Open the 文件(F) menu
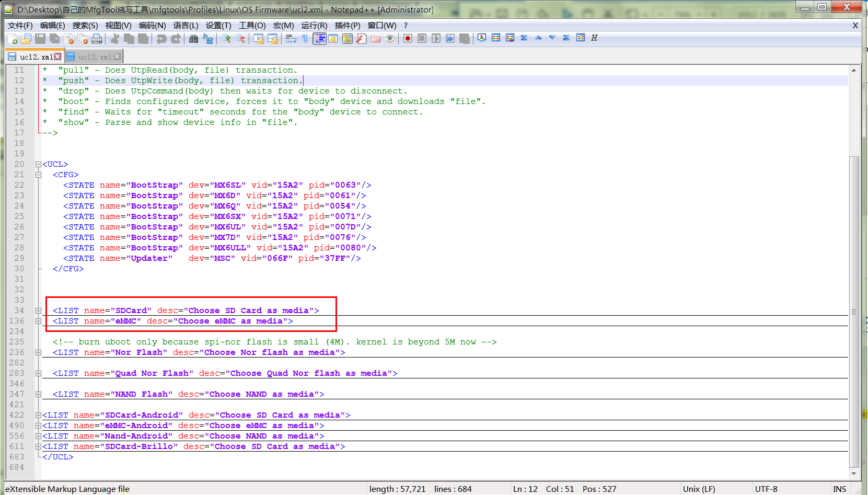 click(20, 25)
